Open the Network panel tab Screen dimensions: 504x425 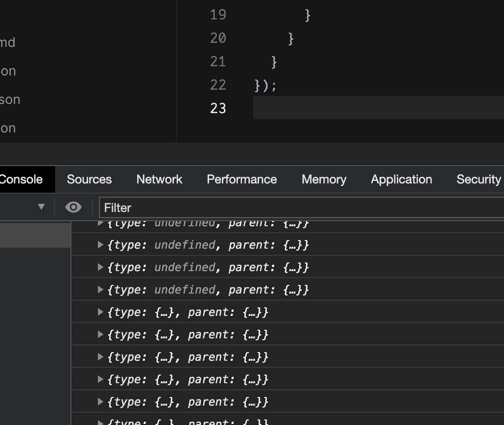pyautogui.click(x=159, y=179)
